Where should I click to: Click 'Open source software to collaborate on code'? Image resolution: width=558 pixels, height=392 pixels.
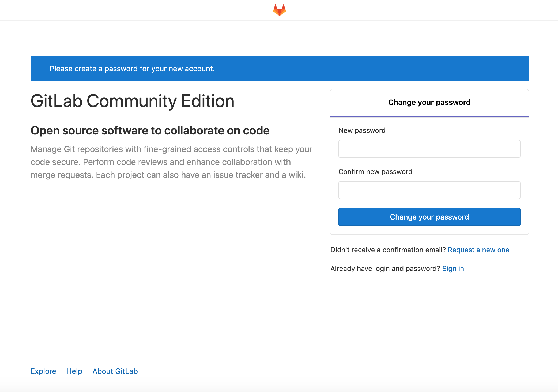pos(150,131)
